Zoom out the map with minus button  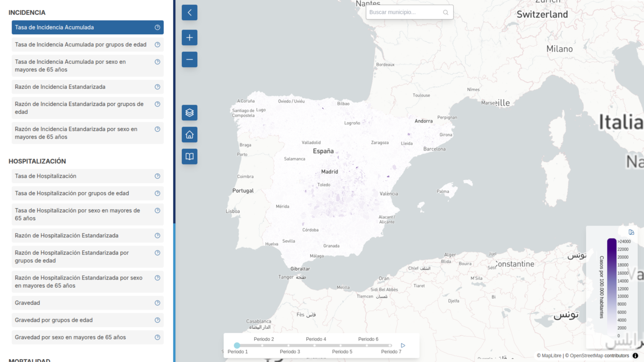tap(190, 59)
